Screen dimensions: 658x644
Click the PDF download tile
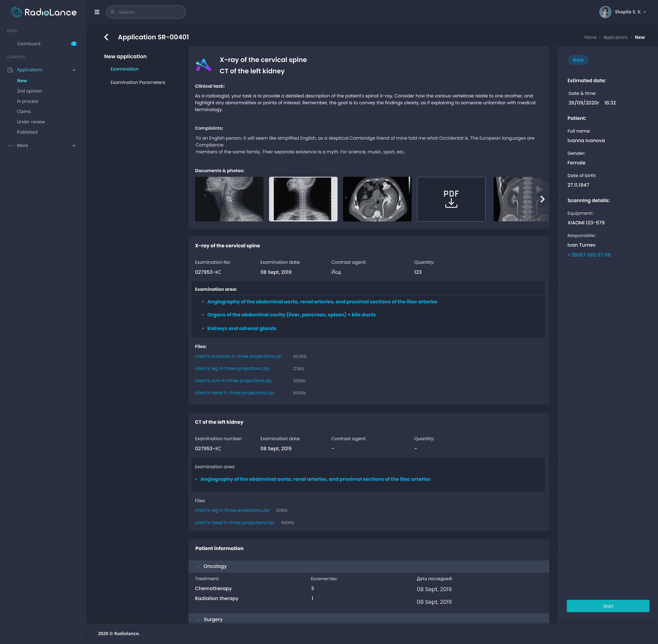click(451, 199)
